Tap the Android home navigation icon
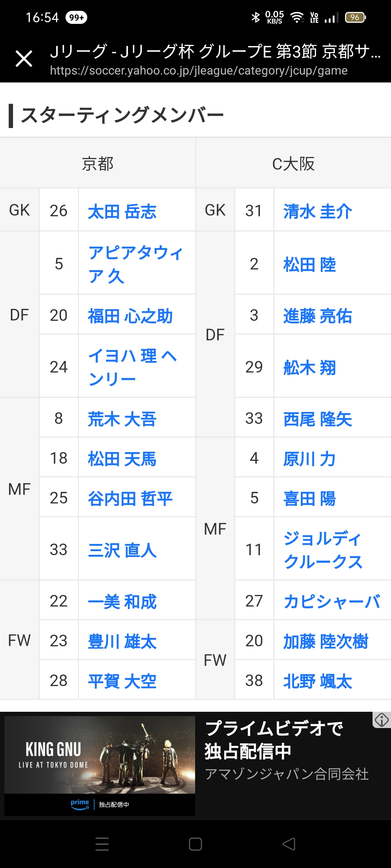 [195, 844]
